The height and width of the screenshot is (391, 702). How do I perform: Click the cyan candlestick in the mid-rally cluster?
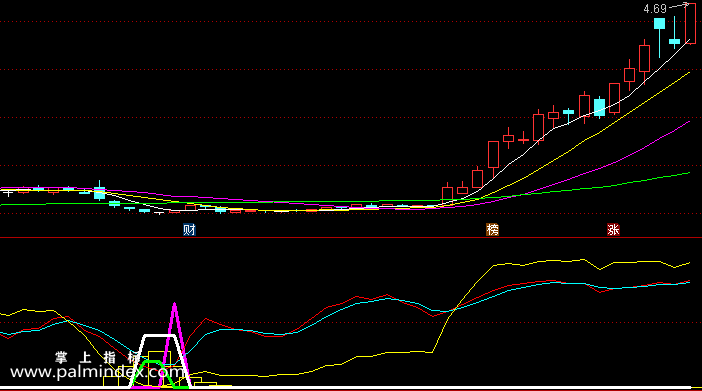[x=599, y=107]
